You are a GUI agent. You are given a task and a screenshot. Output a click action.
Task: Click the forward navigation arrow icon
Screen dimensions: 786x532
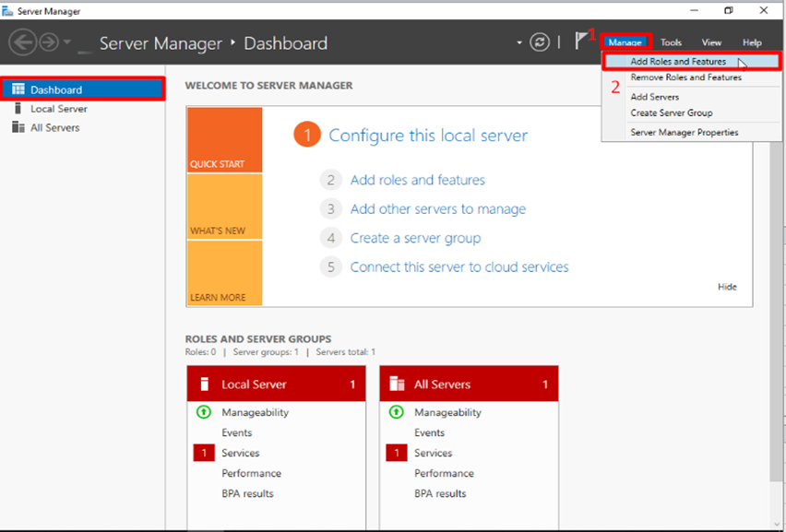(x=48, y=42)
